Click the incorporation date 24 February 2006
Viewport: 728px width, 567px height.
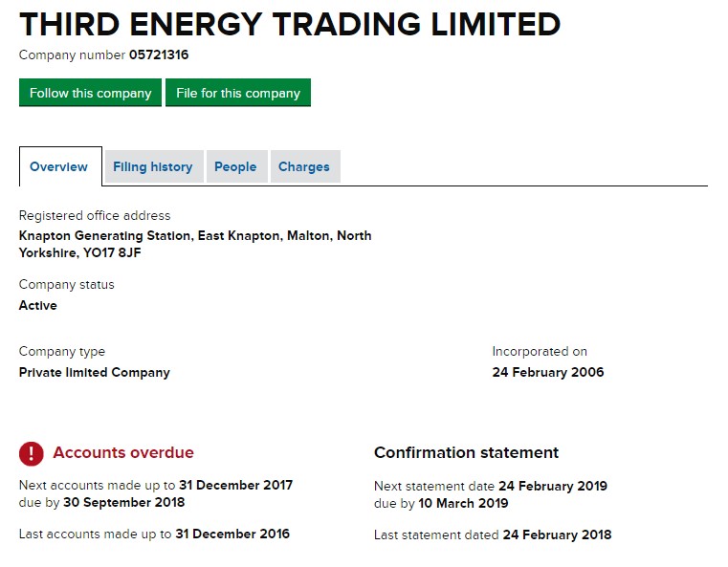(548, 373)
